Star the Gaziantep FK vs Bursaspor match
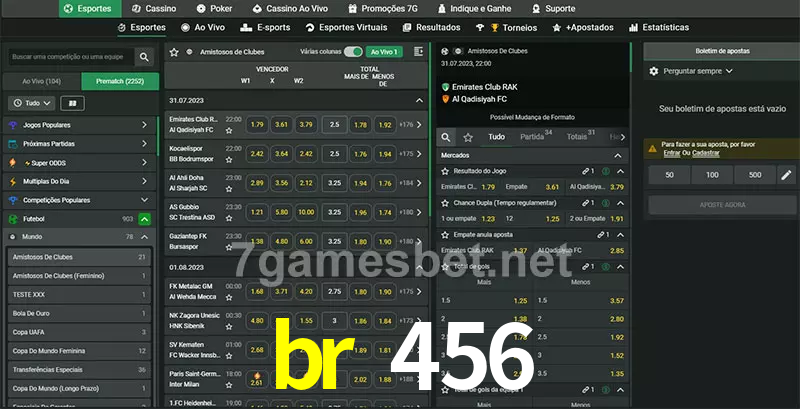The height and width of the screenshot is (409, 800). [x=229, y=247]
